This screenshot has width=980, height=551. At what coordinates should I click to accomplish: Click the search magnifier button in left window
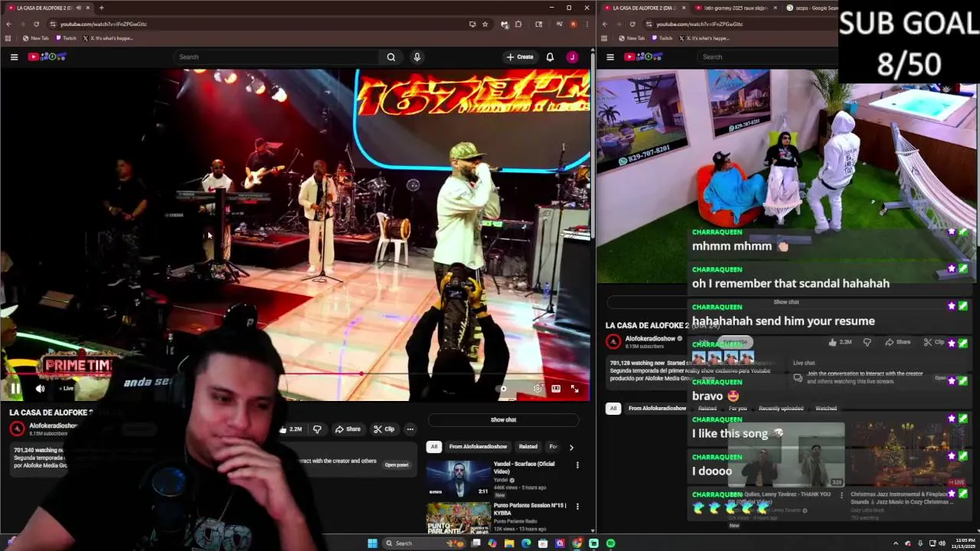pos(391,57)
